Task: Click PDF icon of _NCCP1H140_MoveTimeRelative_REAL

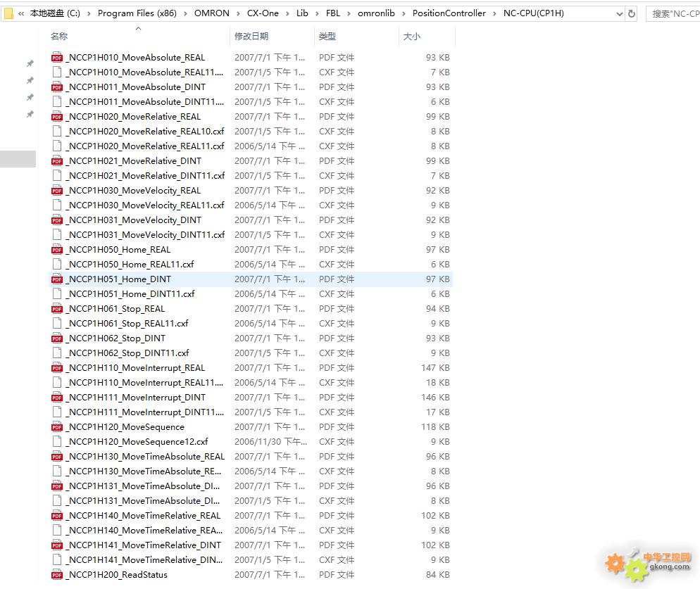Action: (57, 515)
